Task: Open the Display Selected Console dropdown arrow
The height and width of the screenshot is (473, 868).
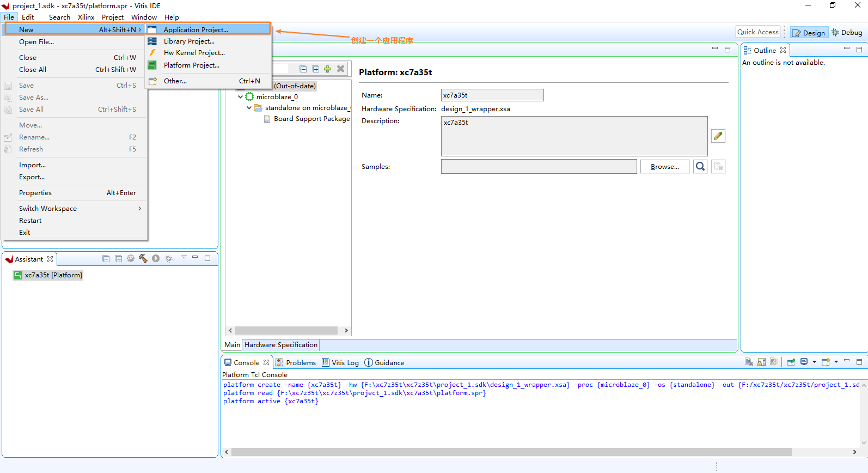Action: [815, 362]
